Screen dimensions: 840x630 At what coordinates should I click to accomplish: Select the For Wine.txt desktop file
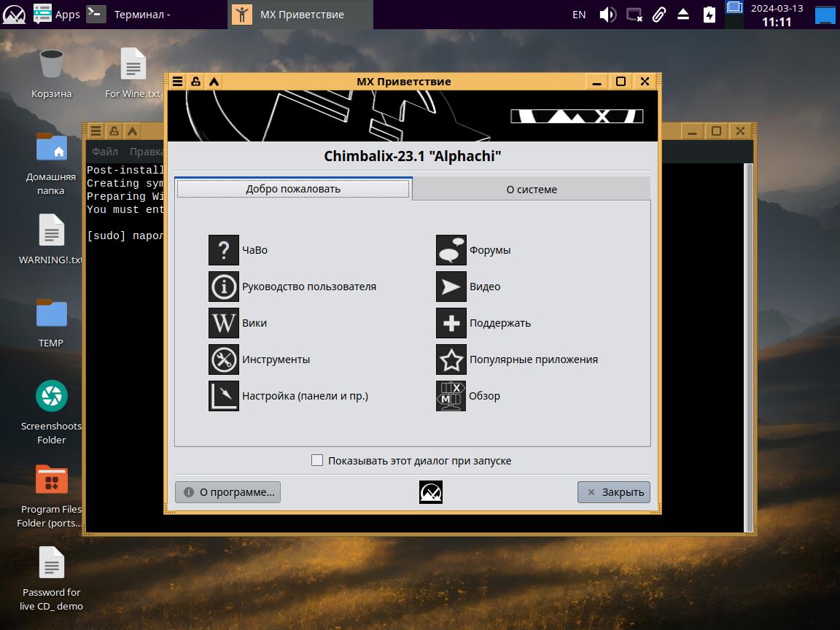point(133,74)
